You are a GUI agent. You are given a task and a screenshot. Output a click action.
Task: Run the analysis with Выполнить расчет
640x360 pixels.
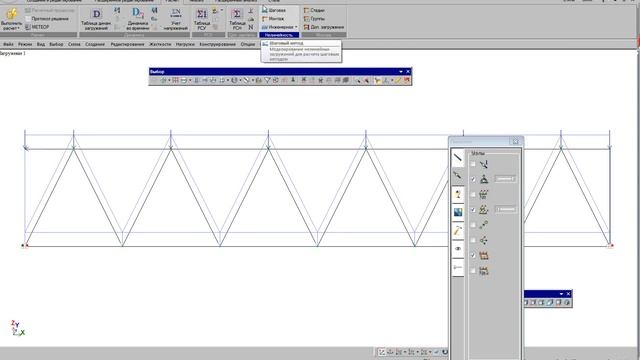[11, 20]
